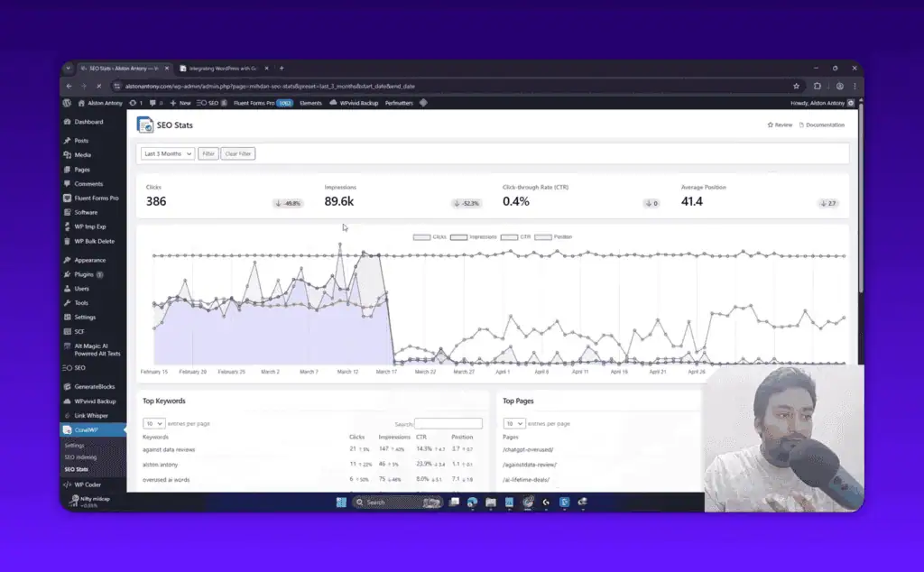The width and height of the screenshot is (924, 572).
Task: Click the WordPress logo in admin bar
Action: [67, 103]
